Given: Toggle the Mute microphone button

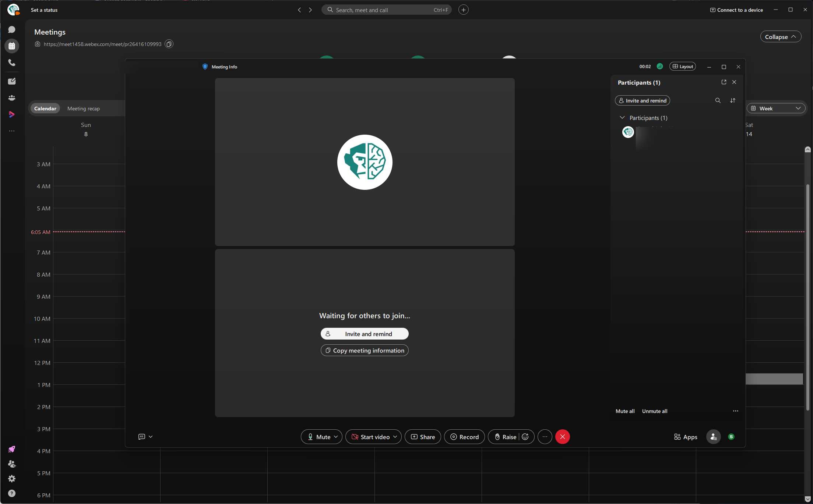Looking at the screenshot, I should coord(319,437).
